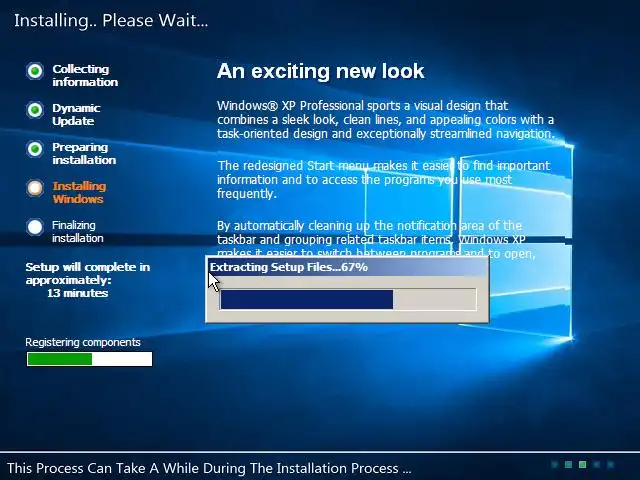Click the 'An exciting new look' heading

320,71
